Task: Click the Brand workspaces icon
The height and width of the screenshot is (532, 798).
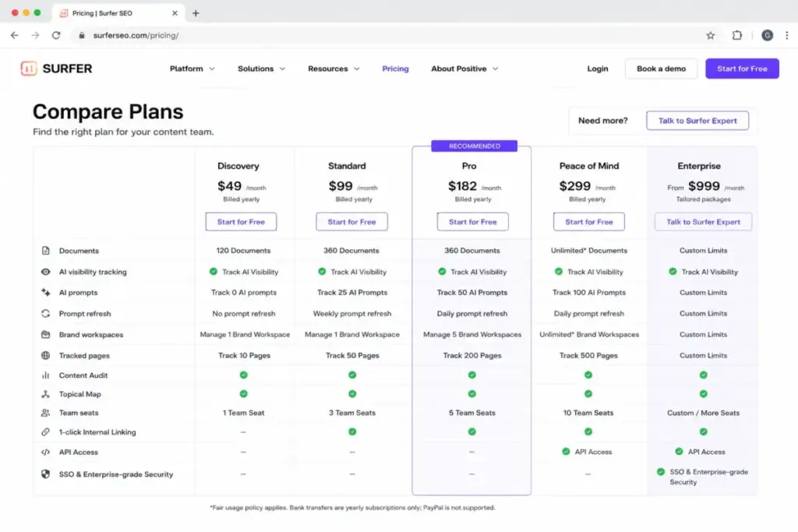Action: (46, 335)
